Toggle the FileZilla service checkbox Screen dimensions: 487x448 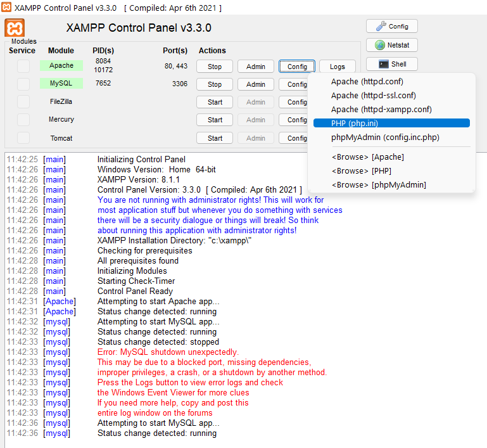(23, 101)
